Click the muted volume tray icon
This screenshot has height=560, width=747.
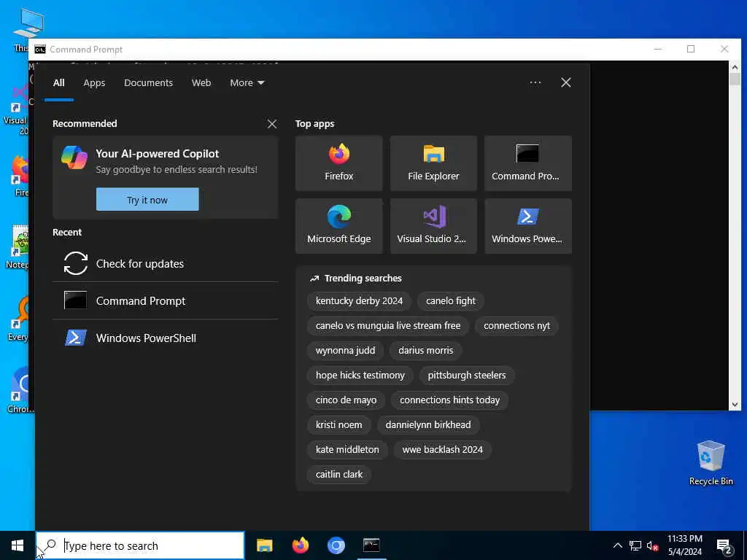pyautogui.click(x=652, y=545)
